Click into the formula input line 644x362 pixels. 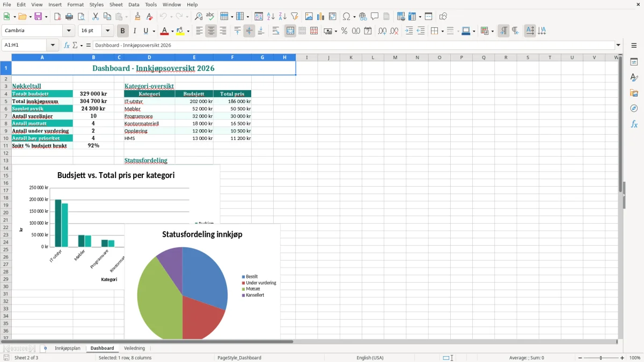coord(353,45)
